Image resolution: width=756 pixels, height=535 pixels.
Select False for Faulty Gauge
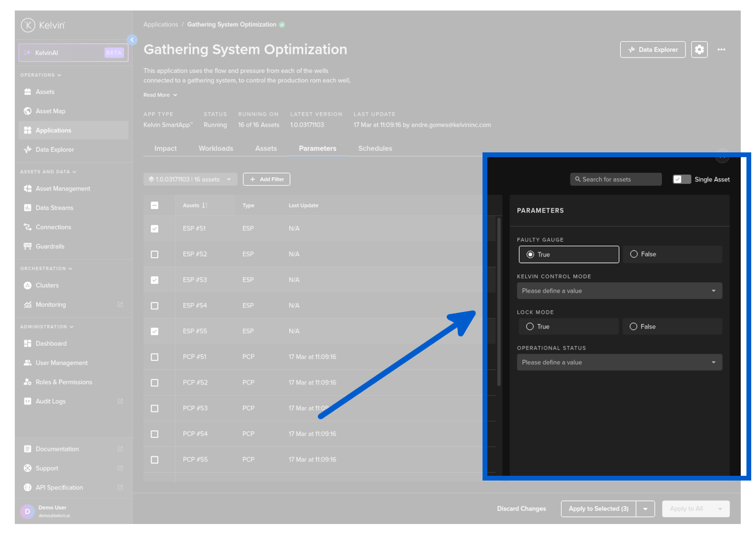(x=634, y=255)
